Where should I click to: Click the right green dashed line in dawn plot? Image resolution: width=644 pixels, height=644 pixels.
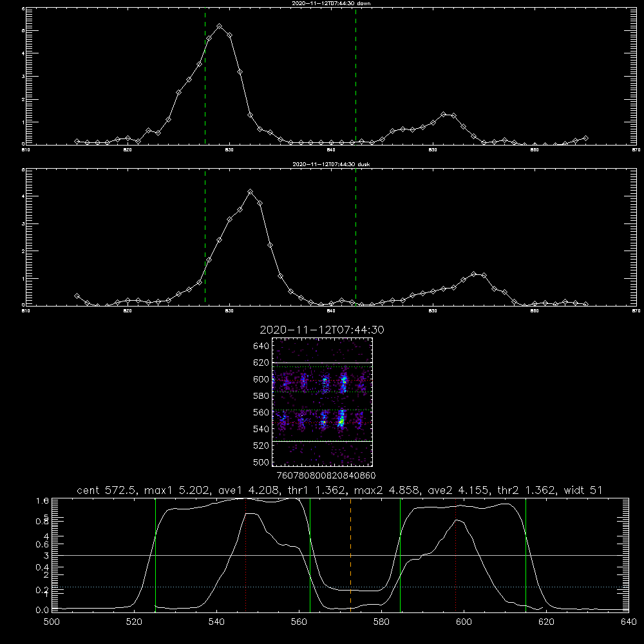pyautogui.click(x=355, y=77)
